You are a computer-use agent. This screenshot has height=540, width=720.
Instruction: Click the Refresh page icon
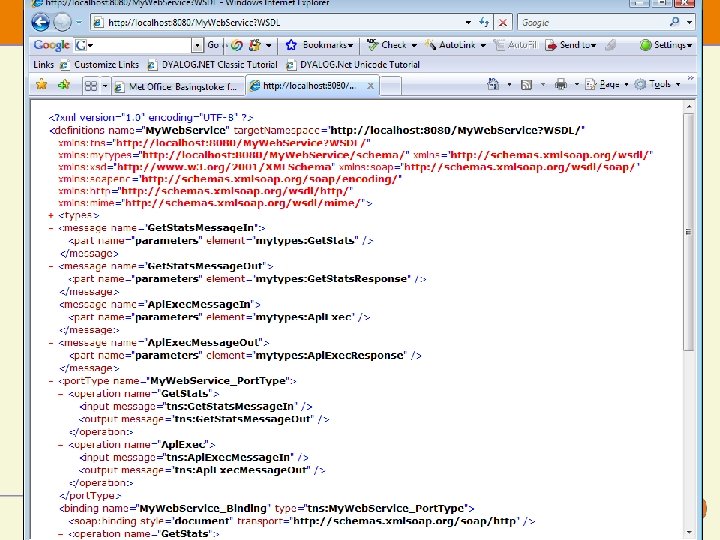[x=484, y=22]
